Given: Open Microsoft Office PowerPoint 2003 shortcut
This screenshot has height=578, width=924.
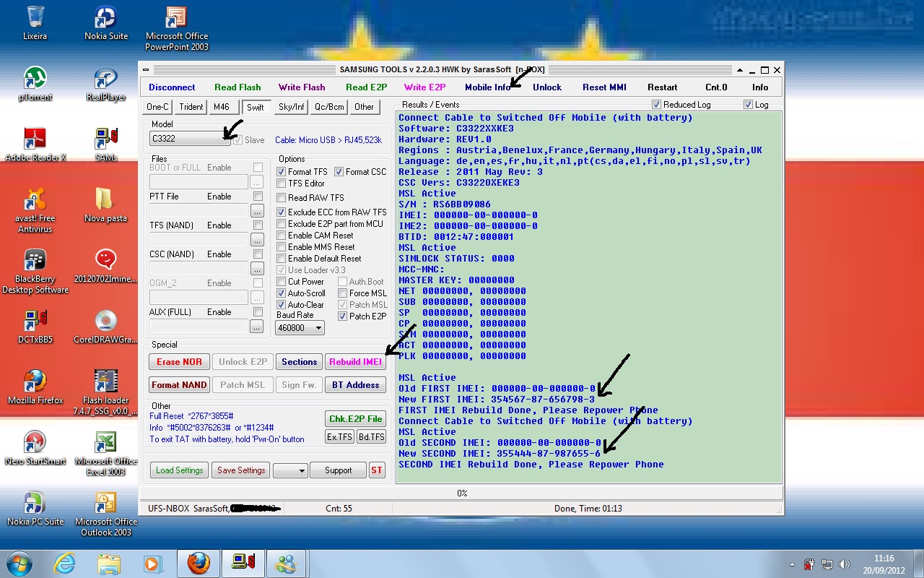Looking at the screenshot, I should (177, 29).
